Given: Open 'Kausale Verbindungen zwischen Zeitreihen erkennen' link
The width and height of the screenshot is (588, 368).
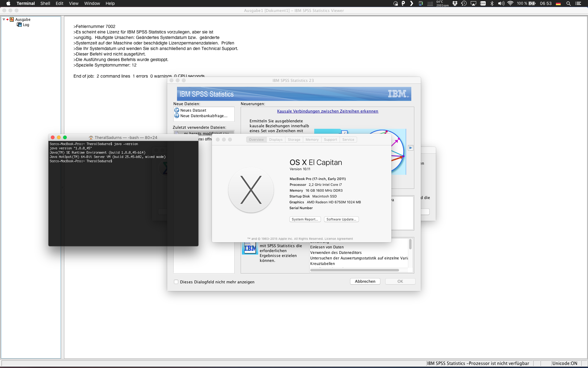Looking at the screenshot, I should [x=328, y=111].
